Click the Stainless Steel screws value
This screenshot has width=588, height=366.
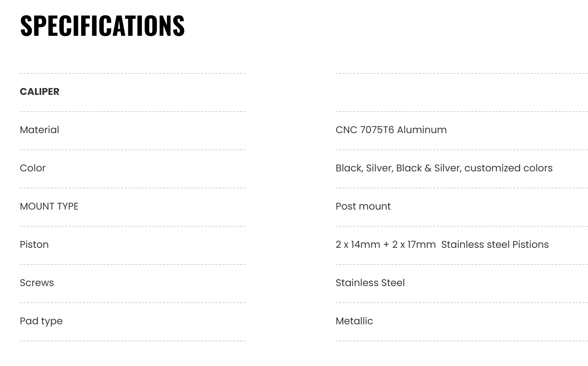click(370, 283)
